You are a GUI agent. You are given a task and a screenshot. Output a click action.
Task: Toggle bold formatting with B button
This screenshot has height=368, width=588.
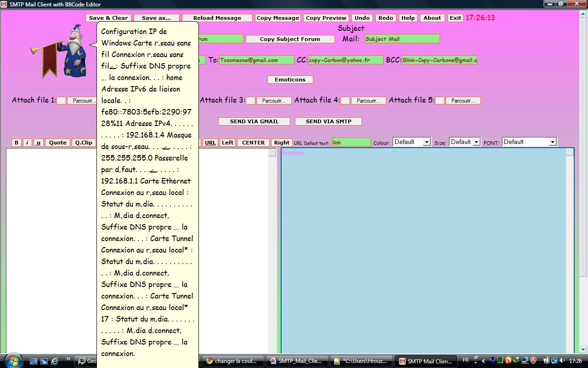coord(17,143)
